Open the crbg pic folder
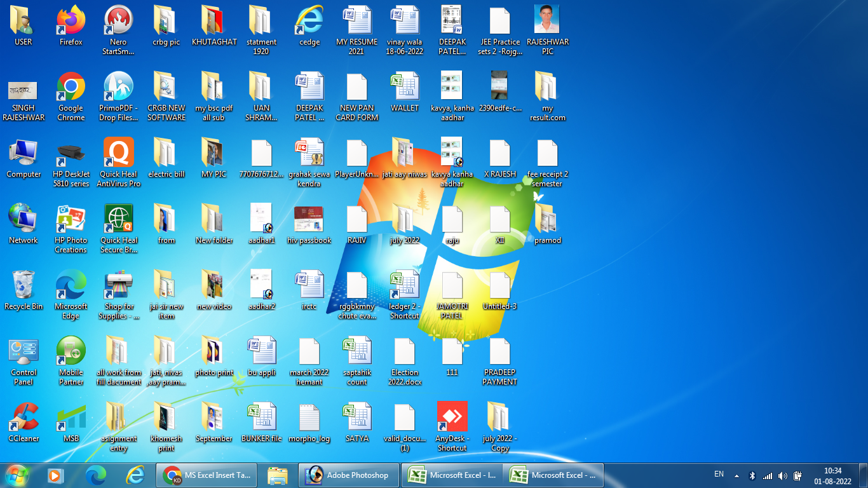The width and height of the screenshot is (868, 488). pos(166,26)
